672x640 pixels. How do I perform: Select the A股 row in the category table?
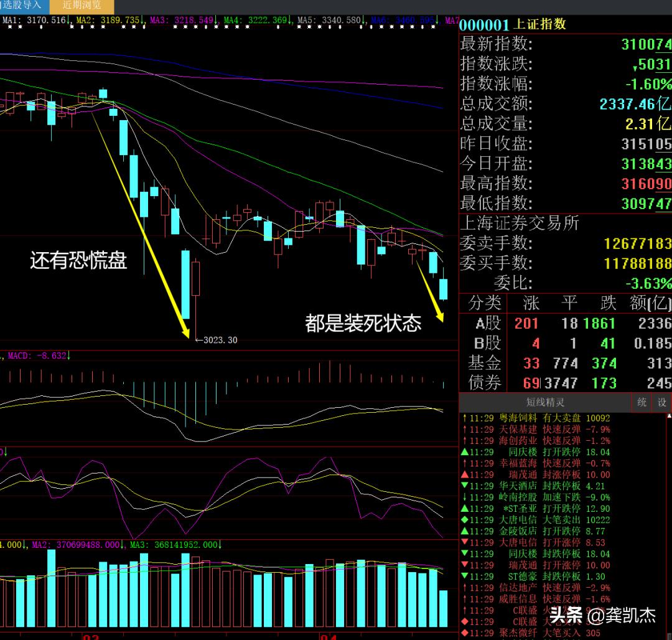pyautogui.click(x=565, y=323)
